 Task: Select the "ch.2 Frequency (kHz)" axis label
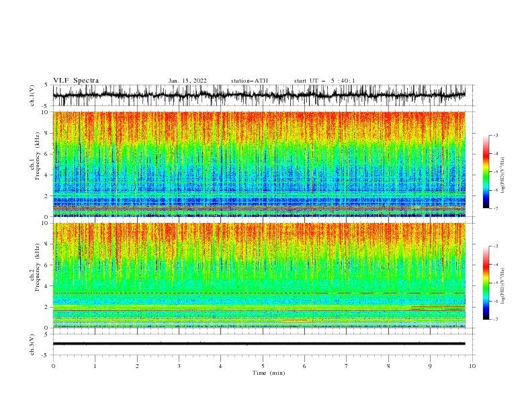(35, 267)
